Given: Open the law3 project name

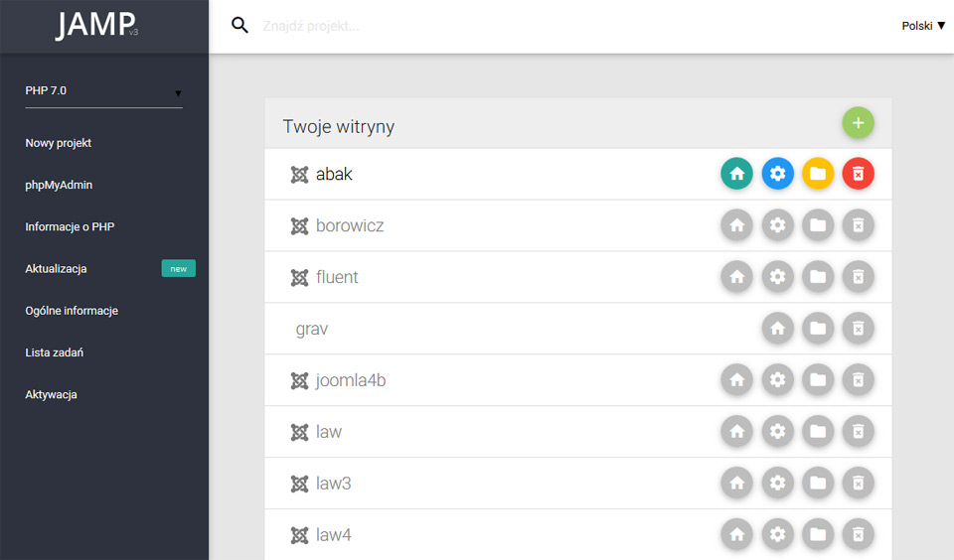Looking at the screenshot, I should 334,484.
